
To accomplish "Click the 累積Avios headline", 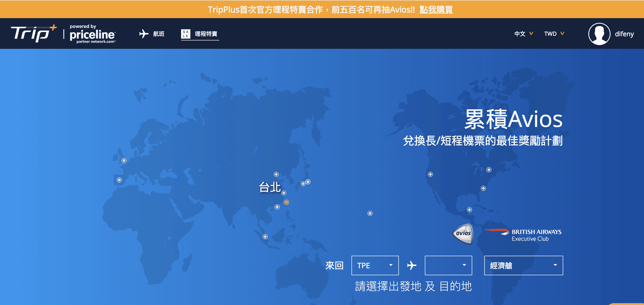I will click(x=514, y=119).
